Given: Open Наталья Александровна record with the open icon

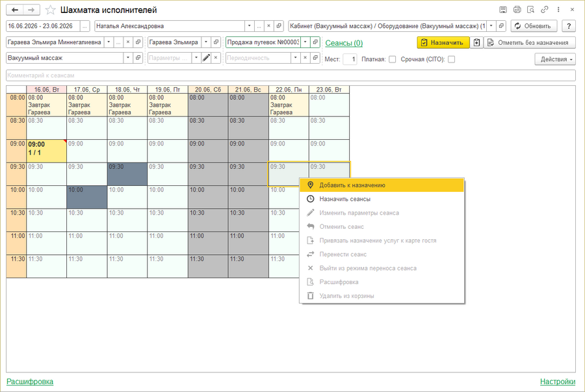Looking at the screenshot, I should pos(279,26).
